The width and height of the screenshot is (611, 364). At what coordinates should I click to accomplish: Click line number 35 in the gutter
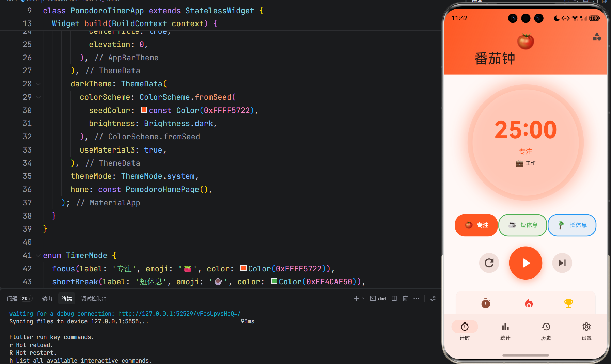27,176
